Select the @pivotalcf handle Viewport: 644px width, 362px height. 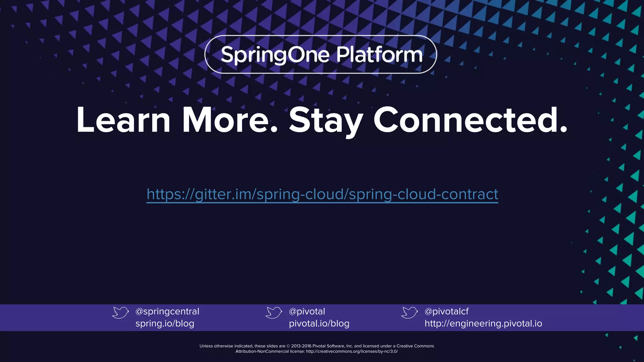tap(447, 311)
